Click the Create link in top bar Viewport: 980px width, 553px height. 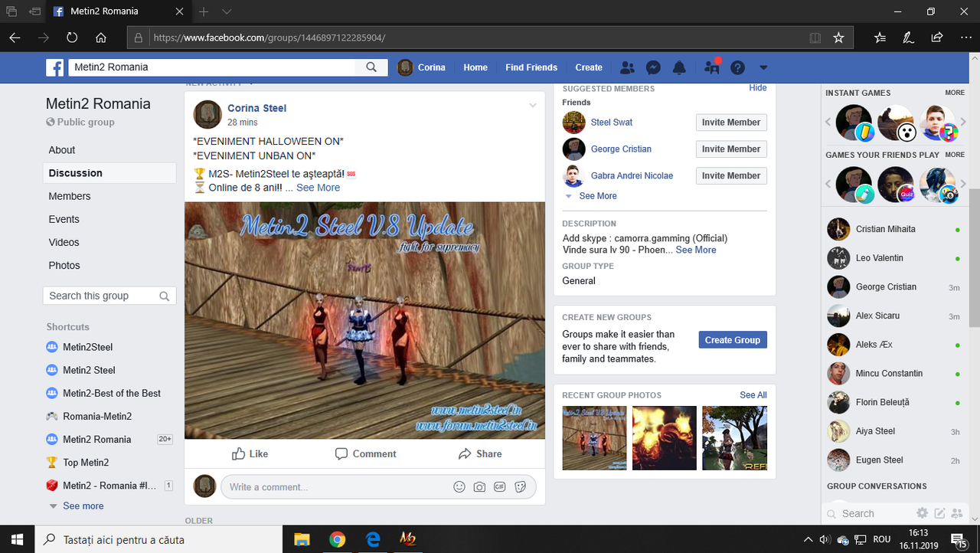[x=589, y=67]
